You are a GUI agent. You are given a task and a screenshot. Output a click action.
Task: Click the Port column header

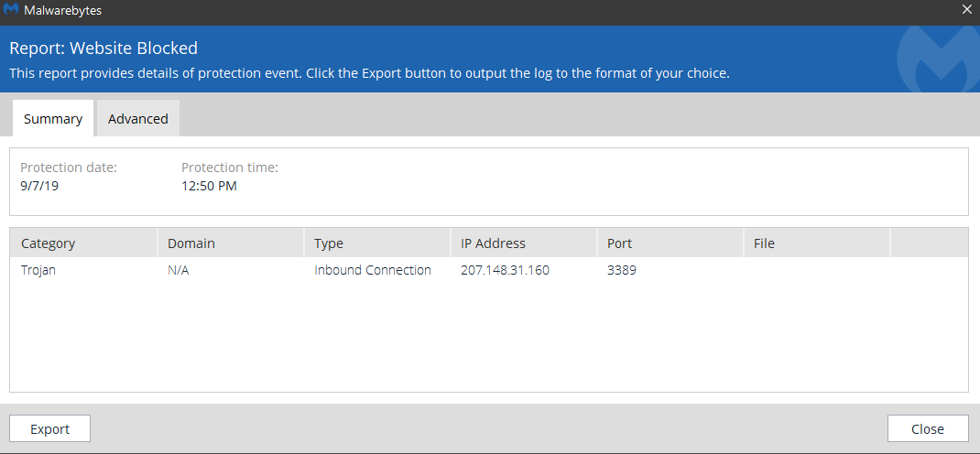point(670,243)
